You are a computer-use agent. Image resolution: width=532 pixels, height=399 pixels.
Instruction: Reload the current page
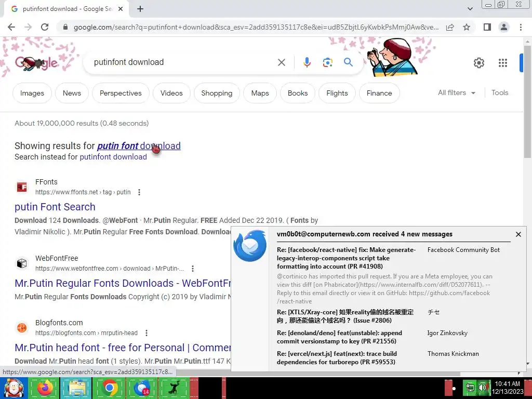point(45,27)
